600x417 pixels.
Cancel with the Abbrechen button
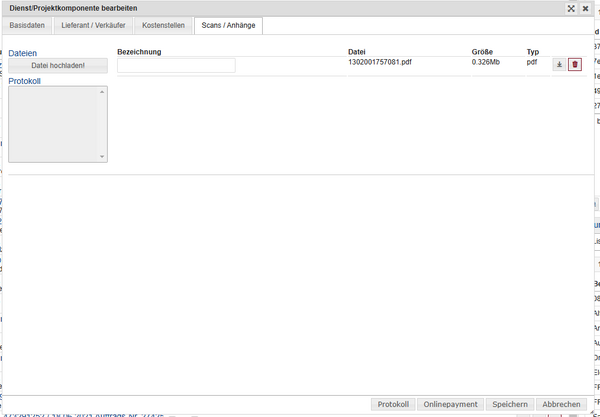[560, 404]
